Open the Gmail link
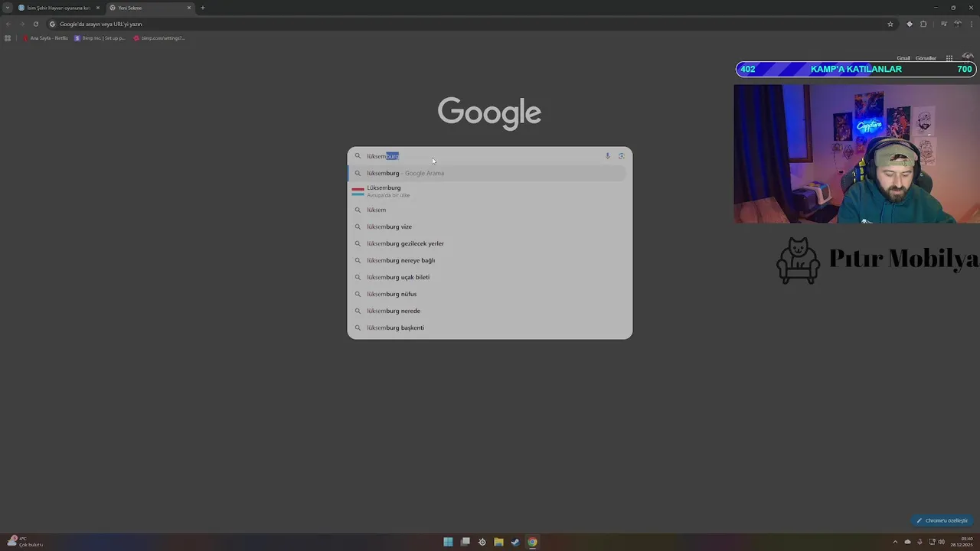The width and height of the screenshot is (980, 551). 903,58
